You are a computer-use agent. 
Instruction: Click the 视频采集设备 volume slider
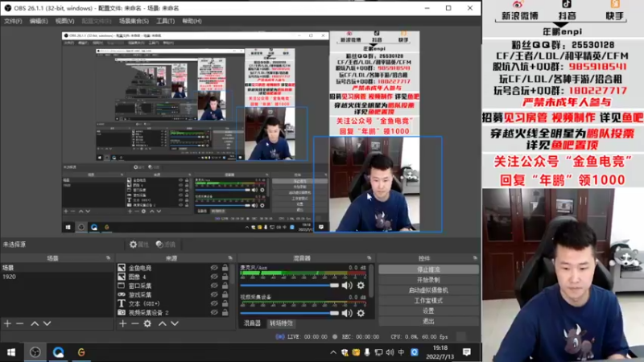click(290, 313)
